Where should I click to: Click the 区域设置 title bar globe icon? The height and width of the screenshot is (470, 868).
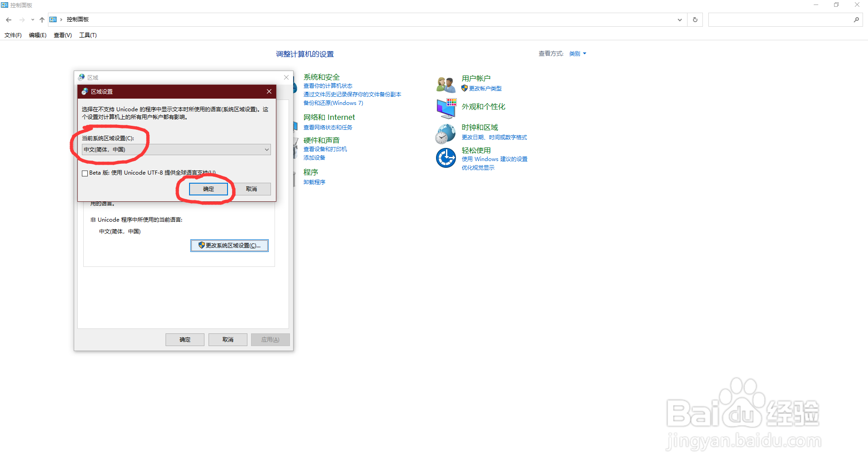pos(85,91)
